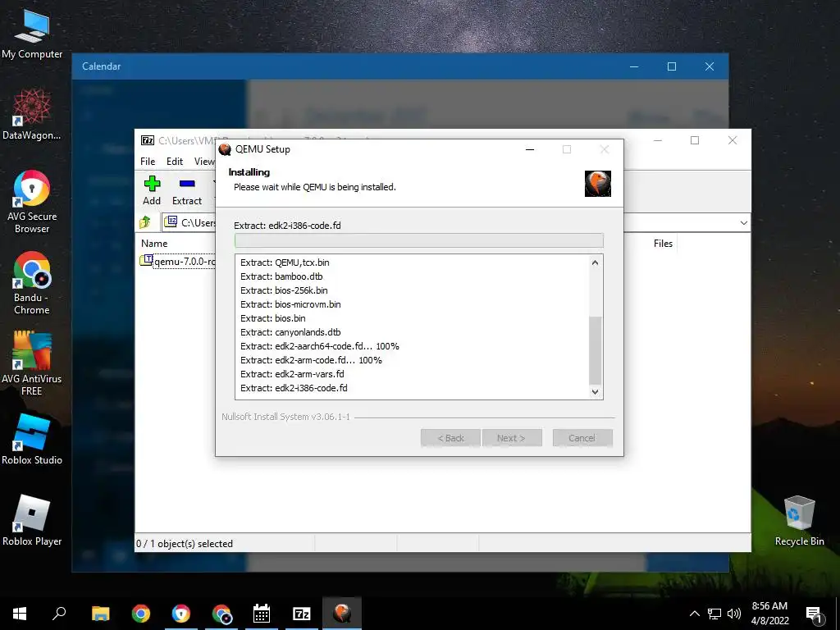Select log line 'Extract: canyonlands.dtb'

[x=290, y=332]
